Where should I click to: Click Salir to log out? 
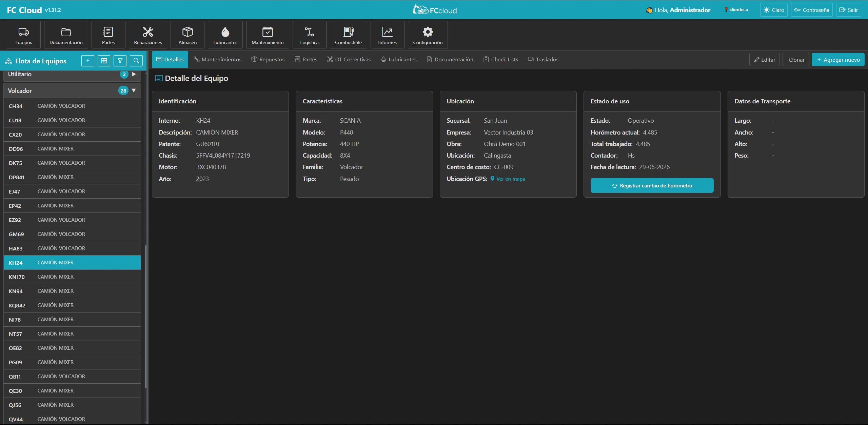(848, 10)
